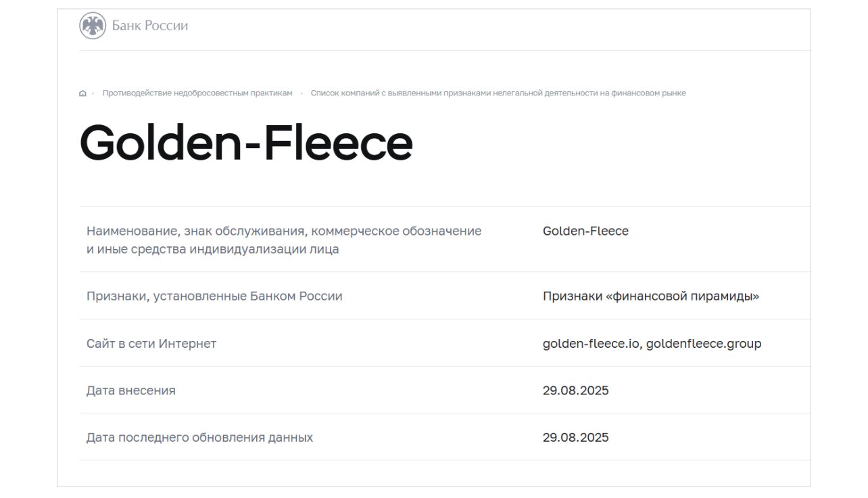
Task: Click the «Признаки, установленные Банком России» label
Action: 214,296
